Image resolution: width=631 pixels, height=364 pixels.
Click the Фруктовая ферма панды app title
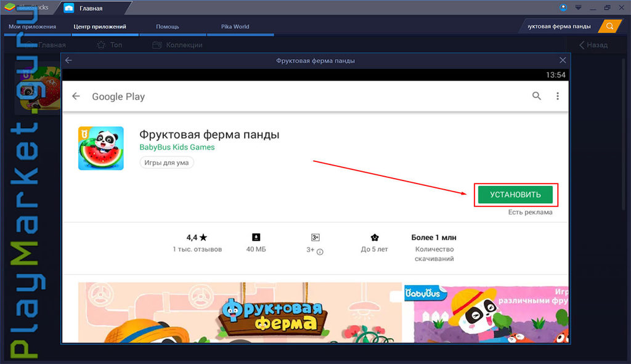(x=210, y=134)
